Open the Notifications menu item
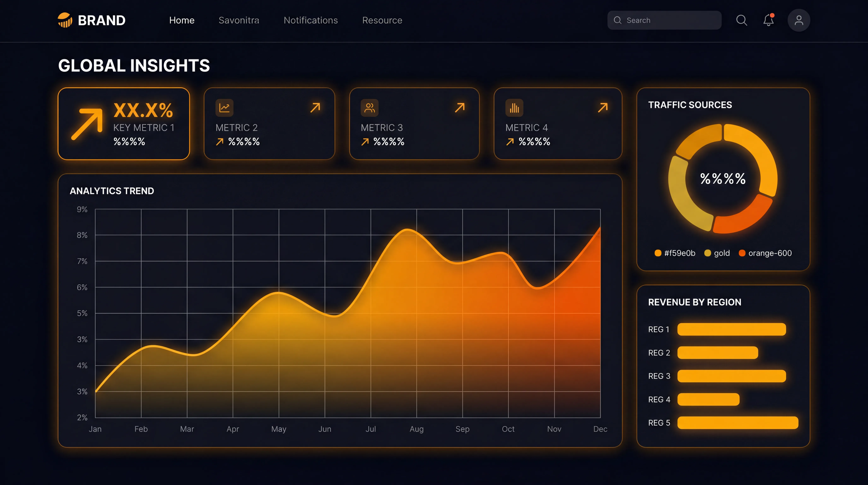The image size is (868, 485). pos(310,20)
